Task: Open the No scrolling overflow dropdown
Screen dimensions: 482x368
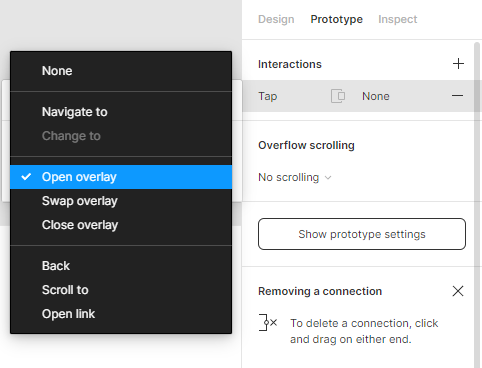Action: pos(295,177)
